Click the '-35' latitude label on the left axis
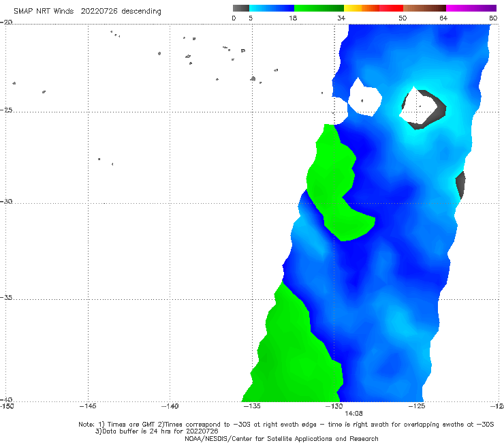Image resolution: width=504 pixels, height=443 pixels. click(x=6, y=298)
